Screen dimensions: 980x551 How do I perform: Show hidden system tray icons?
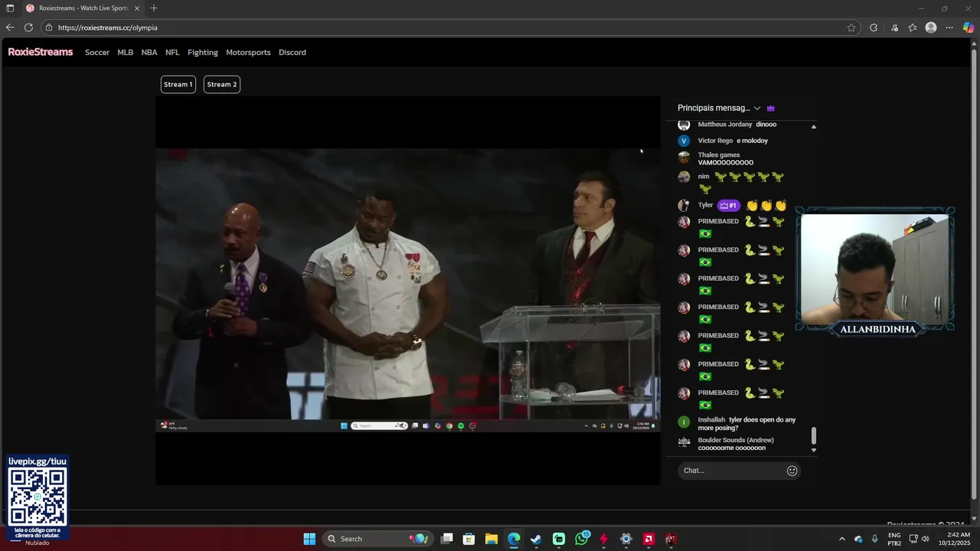click(x=842, y=539)
